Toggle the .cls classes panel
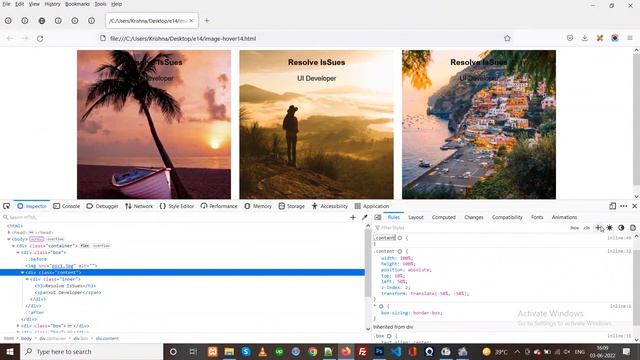640x360 pixels. point(587,228)
